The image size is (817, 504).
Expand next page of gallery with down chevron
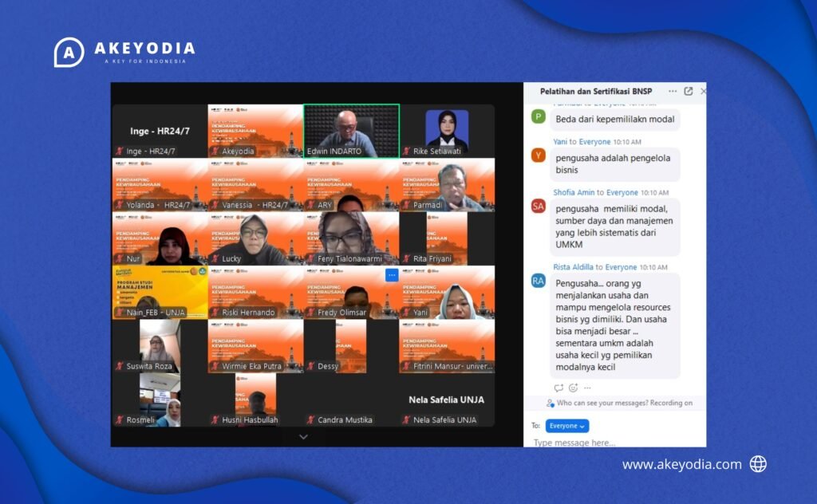(303, 437)
